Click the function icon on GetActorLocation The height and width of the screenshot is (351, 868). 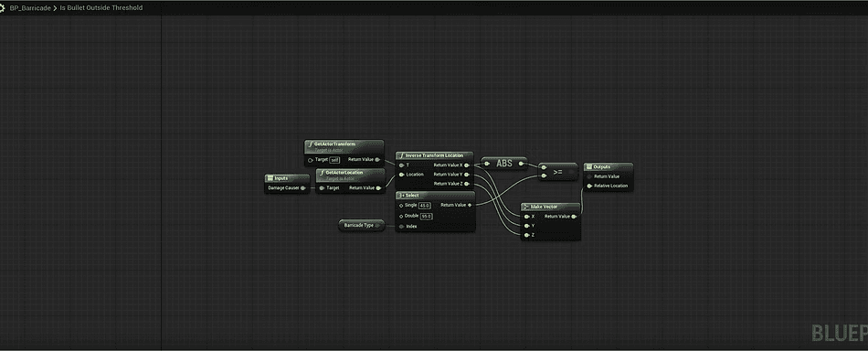click(322, 173)
